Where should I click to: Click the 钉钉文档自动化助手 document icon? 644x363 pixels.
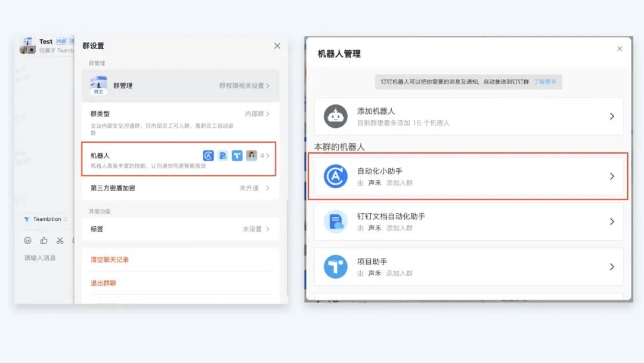pyautogui.click(x=335, y=222)
